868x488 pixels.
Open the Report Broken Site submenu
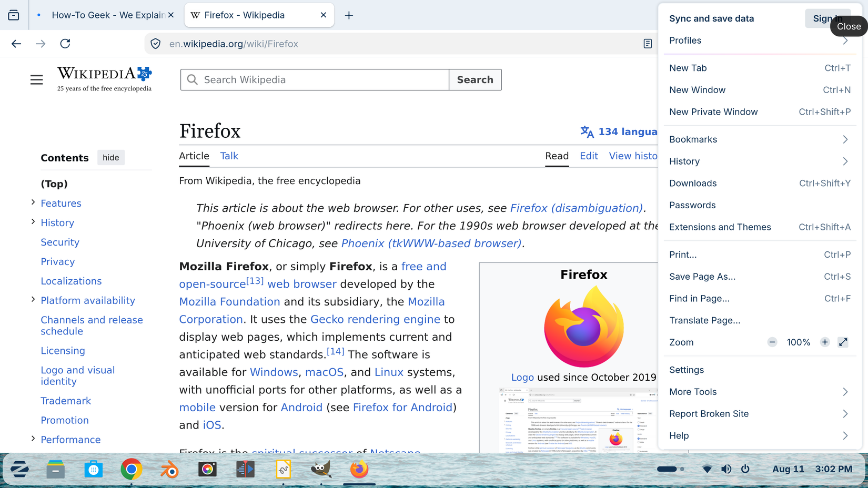(x=760, y=414)
